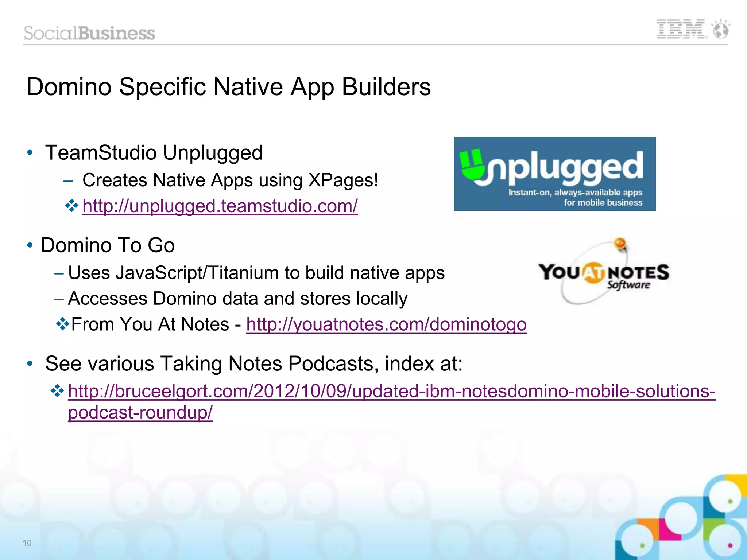Click the diamond bullet before 'From You At Notes'
The width and height of the screenshot is (747, 560).
coord(63,324)
